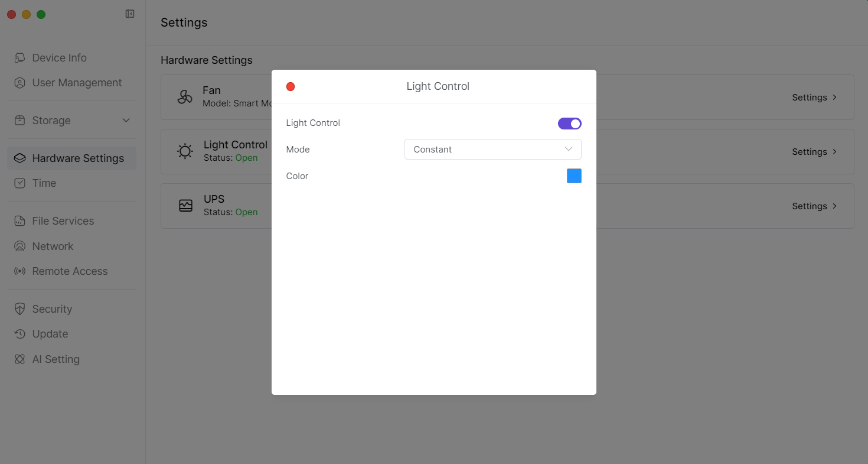Screen dimensions: 868x464
Task: Click the Security shield icon
Action: click(20, 309)
